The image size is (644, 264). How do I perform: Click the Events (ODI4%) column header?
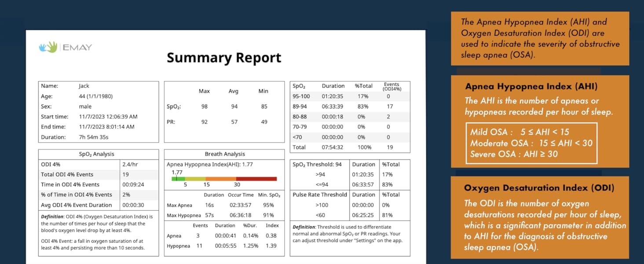(391, 86)
